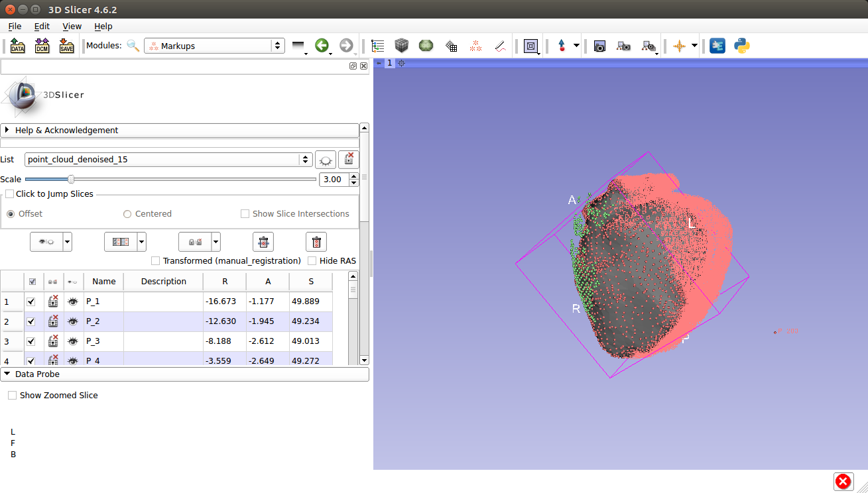The image size is (868, 493).
Task: Open the DCM DICOM import icon
Action: (x=42, y=46)
